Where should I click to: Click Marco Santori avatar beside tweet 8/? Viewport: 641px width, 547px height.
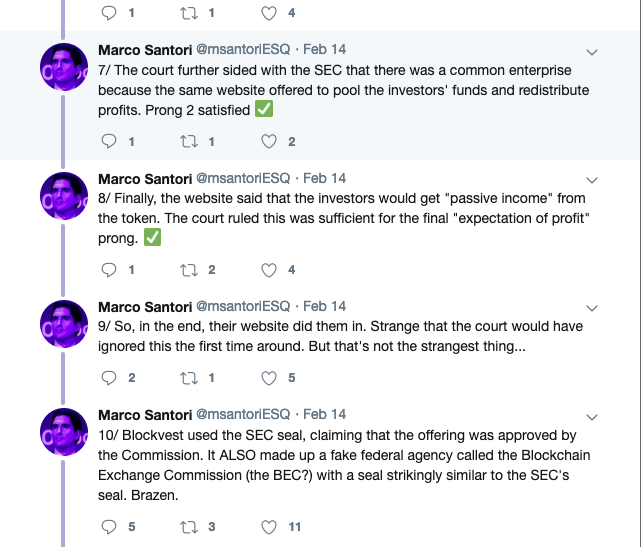click(x=67, y=199)
